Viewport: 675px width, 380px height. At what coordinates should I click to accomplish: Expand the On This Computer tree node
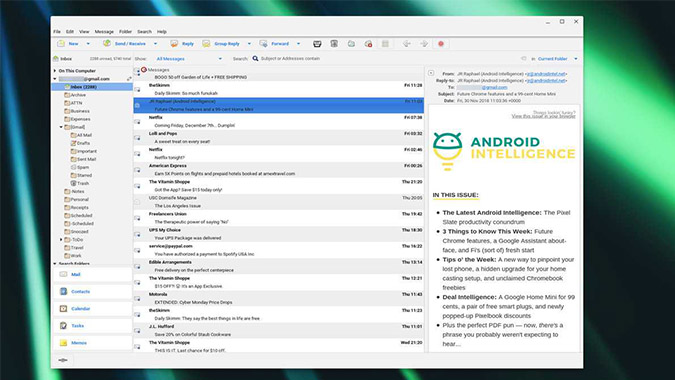pos(55,71)
